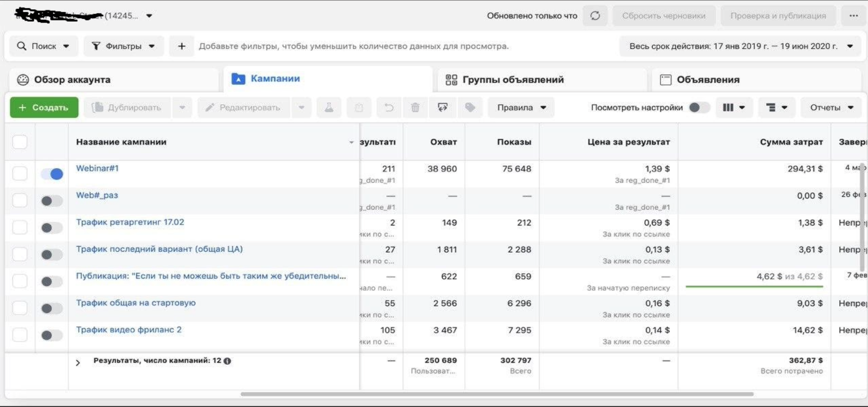Click the horizontal scrollbar below the table

497,394
